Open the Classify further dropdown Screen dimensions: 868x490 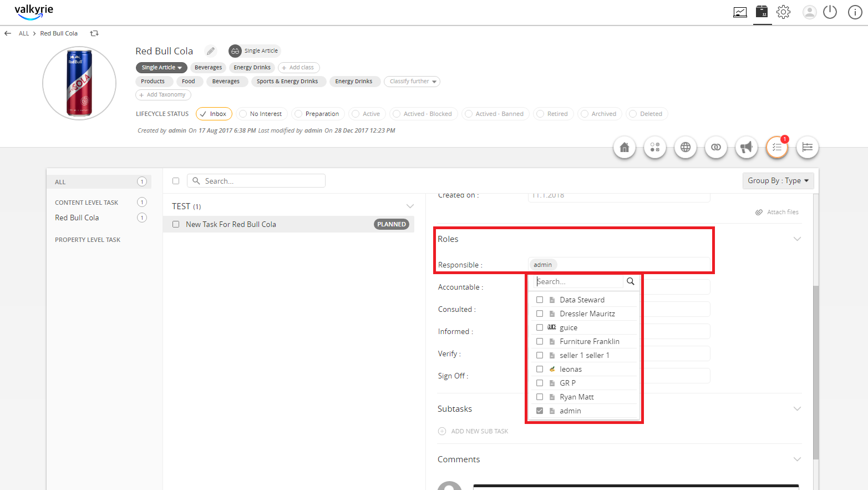pyautogui.click(x=412, y=82)
